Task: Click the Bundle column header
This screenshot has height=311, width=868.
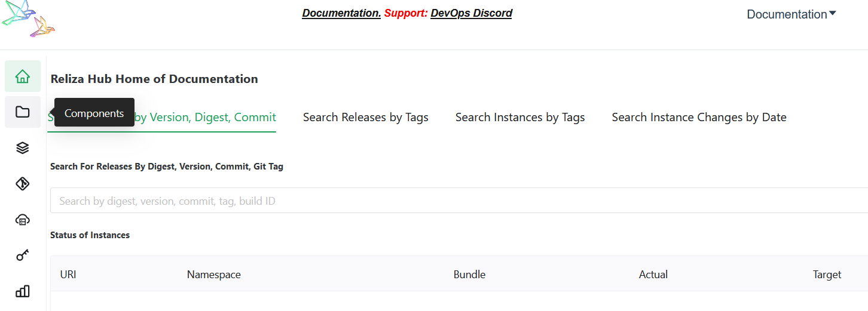Action: coord(469,275)
